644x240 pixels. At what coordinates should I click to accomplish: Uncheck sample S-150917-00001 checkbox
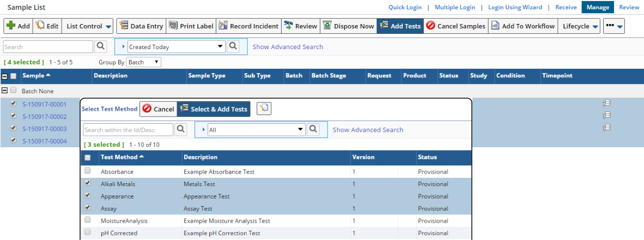click(14, 104)
